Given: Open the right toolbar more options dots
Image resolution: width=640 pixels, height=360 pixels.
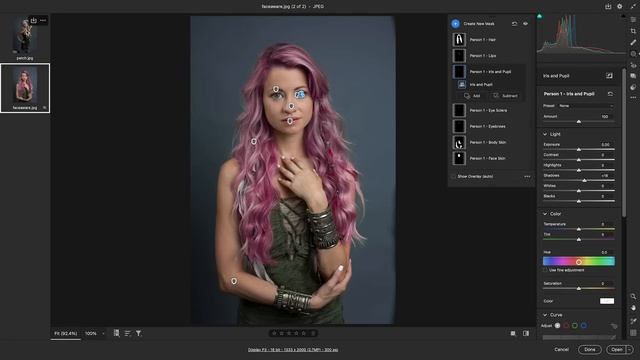Looking at the screenshot, I should click(633, 98).
